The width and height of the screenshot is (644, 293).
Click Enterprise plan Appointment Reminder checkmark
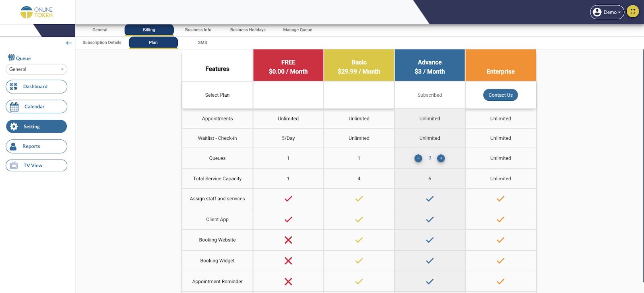tap(501, 282)
